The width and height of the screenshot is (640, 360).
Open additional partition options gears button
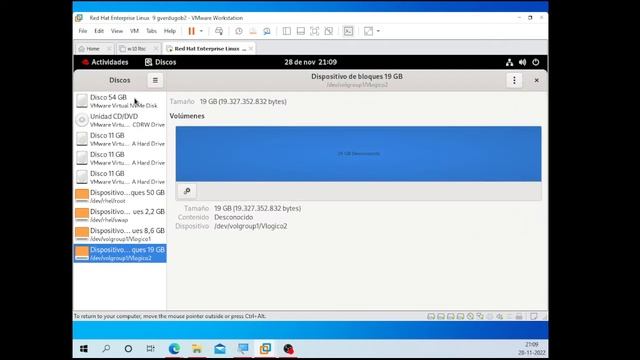click(187, 191)
